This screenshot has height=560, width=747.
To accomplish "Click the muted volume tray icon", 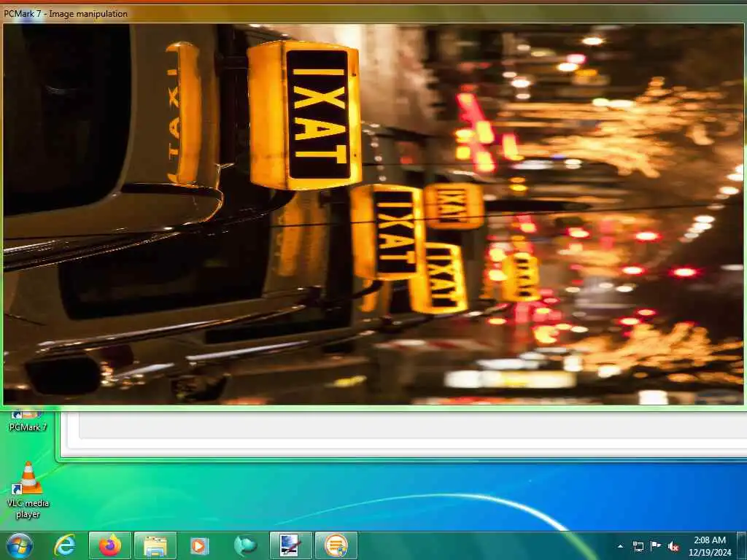I will coord(673,546).
